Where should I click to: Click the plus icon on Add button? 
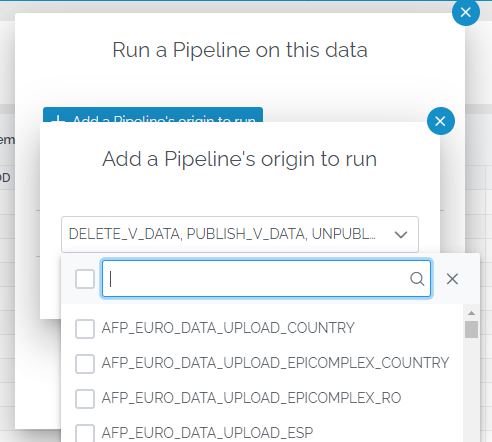point(58,119)
